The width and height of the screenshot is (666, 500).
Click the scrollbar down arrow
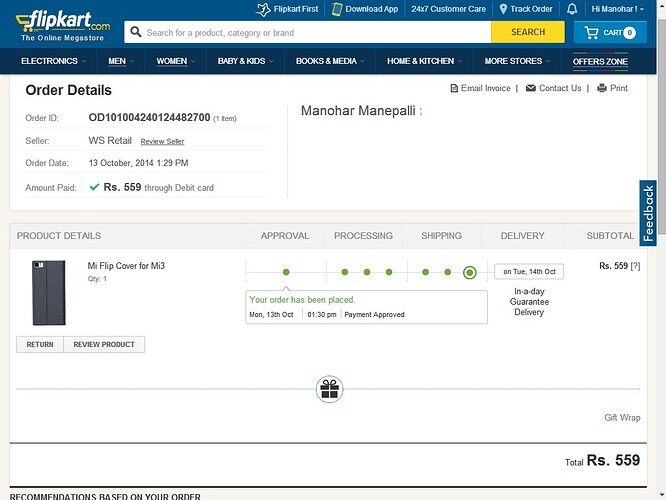(662, 495)
